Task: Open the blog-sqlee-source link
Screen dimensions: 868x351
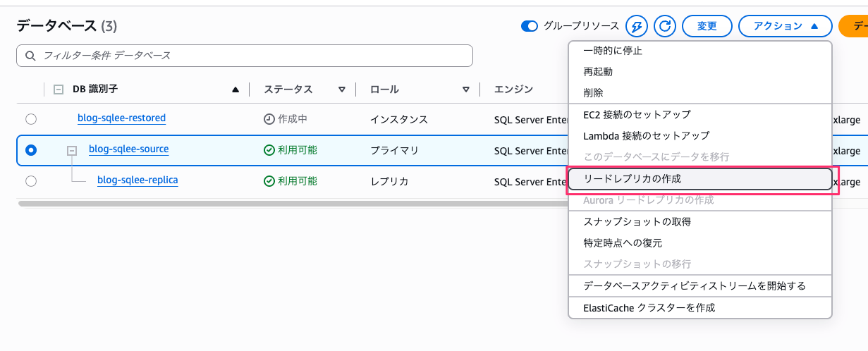Action: (129, 149)
